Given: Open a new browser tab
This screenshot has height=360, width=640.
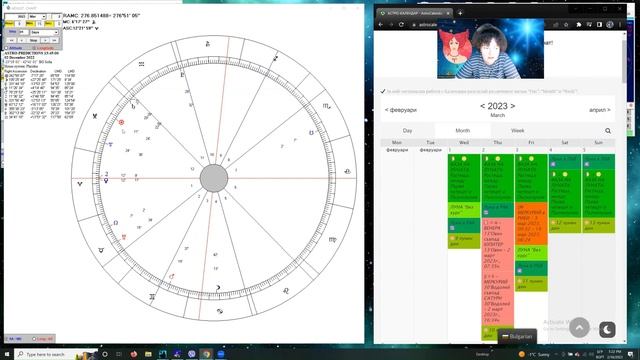Looking at the screenshot, I should 460,13.
